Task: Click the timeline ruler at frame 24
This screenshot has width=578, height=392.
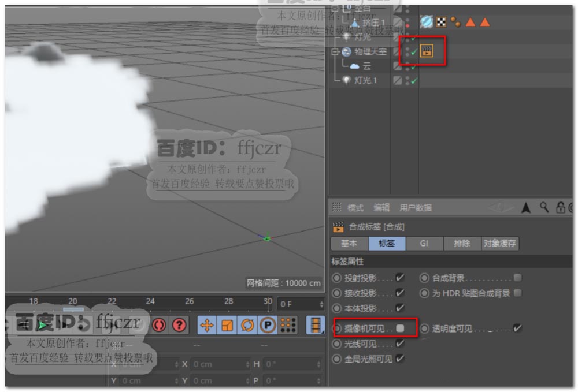Action: point(150,301)
